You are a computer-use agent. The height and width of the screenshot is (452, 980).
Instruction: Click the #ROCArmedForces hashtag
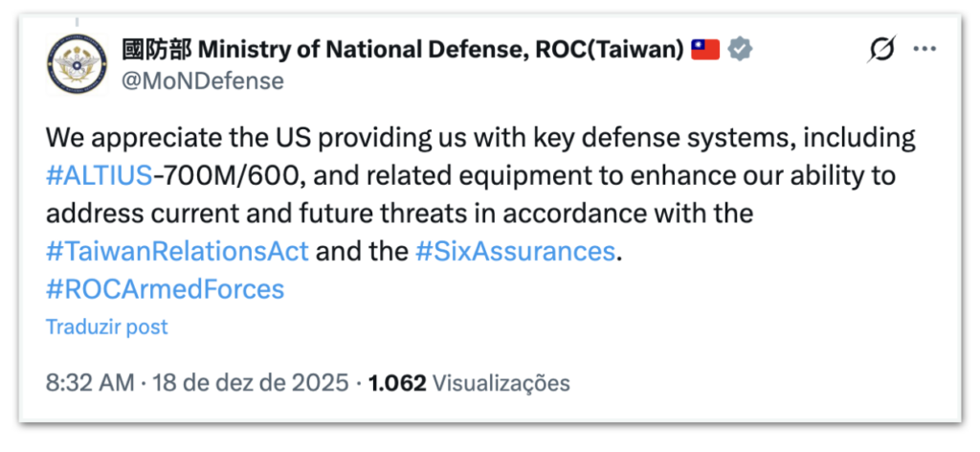165,288
